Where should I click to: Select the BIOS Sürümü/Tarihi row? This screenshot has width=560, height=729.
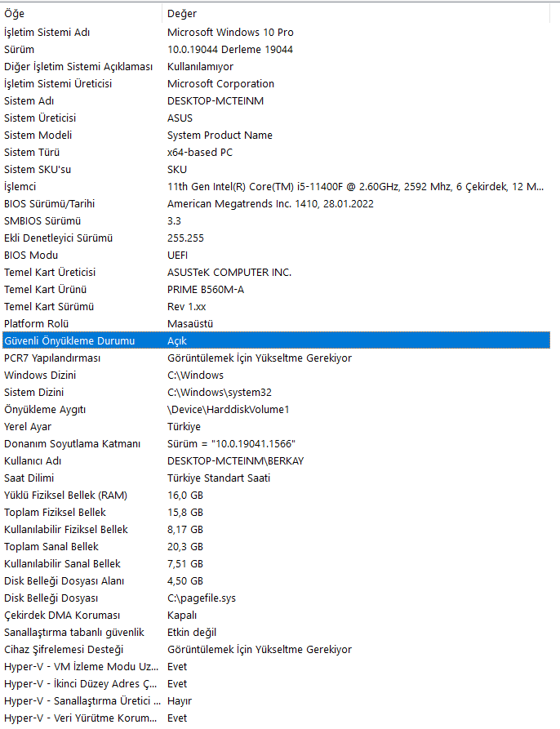[x=276, y=203]
